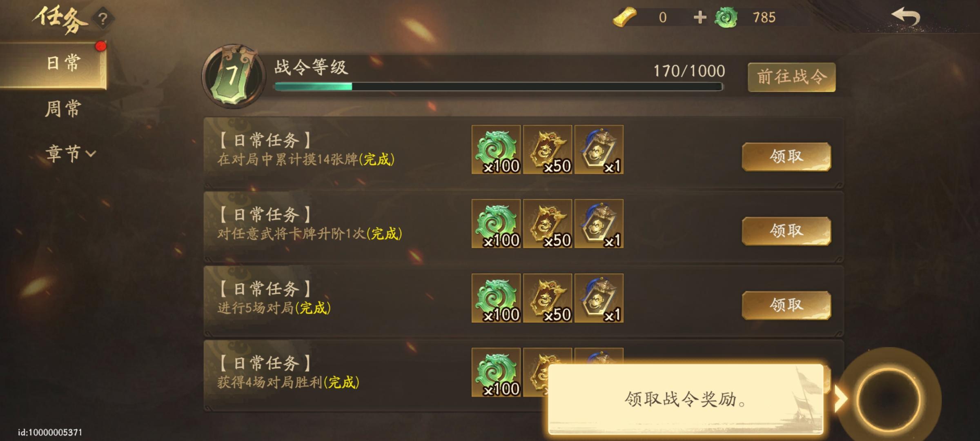Claim reward for drawing 14 cards task
980x441 pixels.
tap(786, 156)
